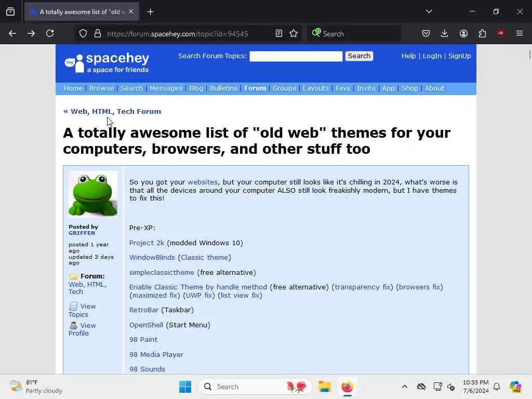The image size is (532, 399).
Task: Click the address bar URL
Action: (x=178, y=34)
